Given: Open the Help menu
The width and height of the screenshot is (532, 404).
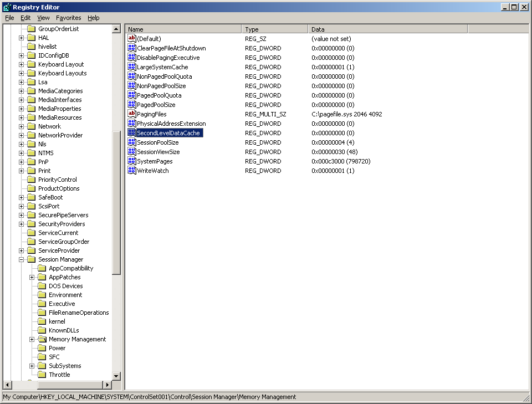Looking at the screenshot, I should tap(93, 18).
